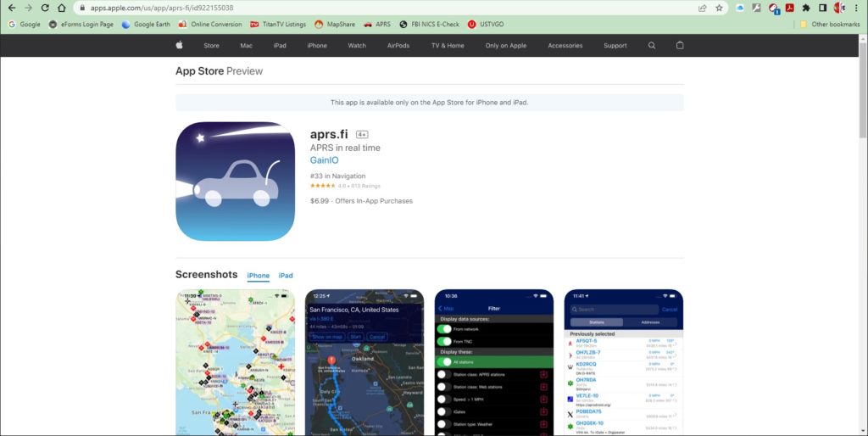Open the Chrome profile avatar
Image resolution: width=868 pixels, height=436 pixels.
pyautogui.click(x=840, y=8)
